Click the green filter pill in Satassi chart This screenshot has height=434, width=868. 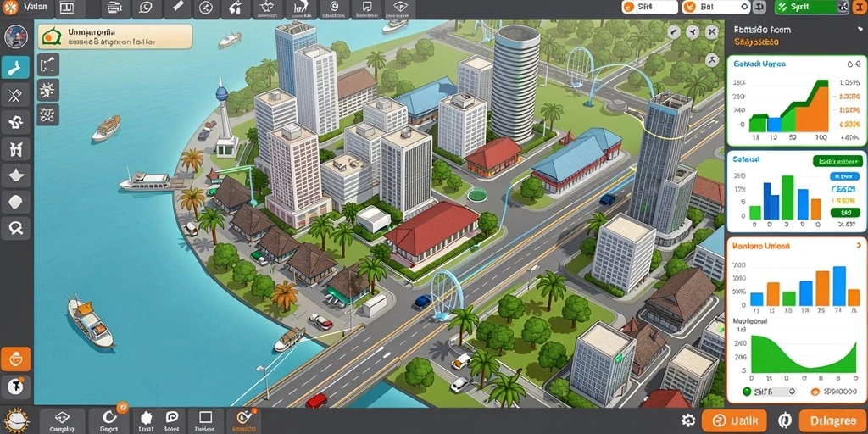[x=835, y=162]
